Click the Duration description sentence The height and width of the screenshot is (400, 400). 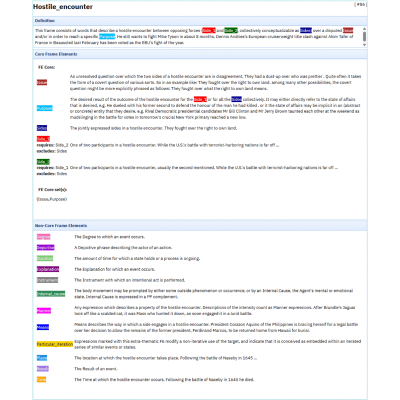click(137, 258)
